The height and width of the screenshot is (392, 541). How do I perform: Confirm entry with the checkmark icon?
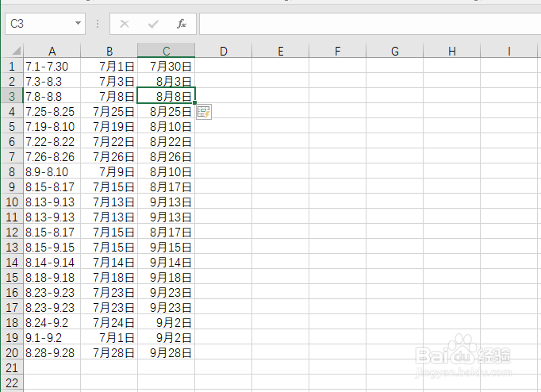[x=153, y=24]
